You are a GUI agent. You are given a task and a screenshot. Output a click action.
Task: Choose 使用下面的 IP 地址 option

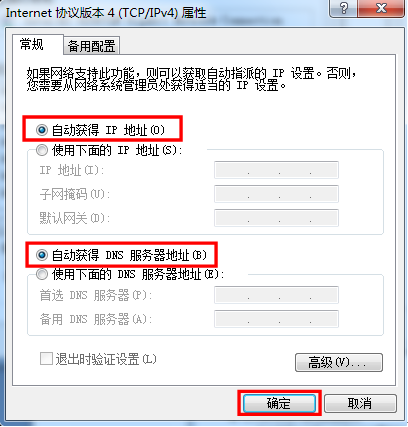coord(42,150)
